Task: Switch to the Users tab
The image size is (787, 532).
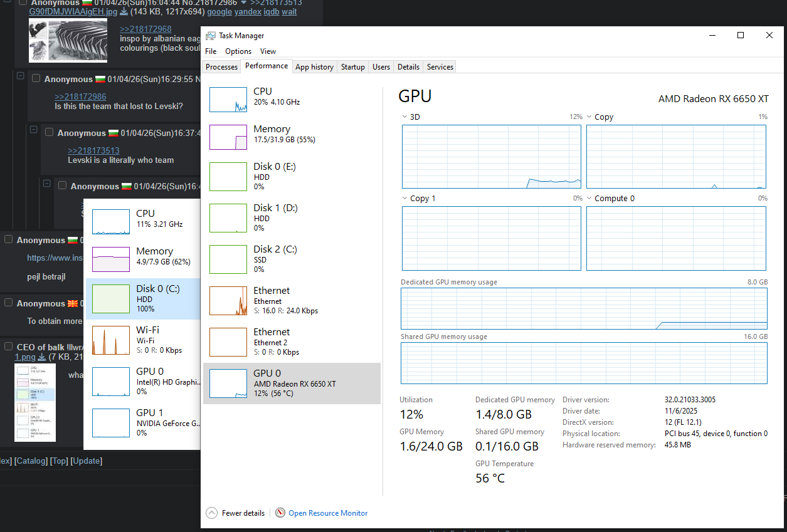Action: point(381,67)
